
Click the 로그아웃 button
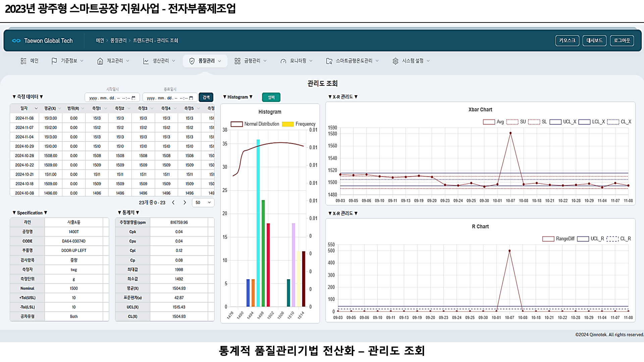pos(622,41)
